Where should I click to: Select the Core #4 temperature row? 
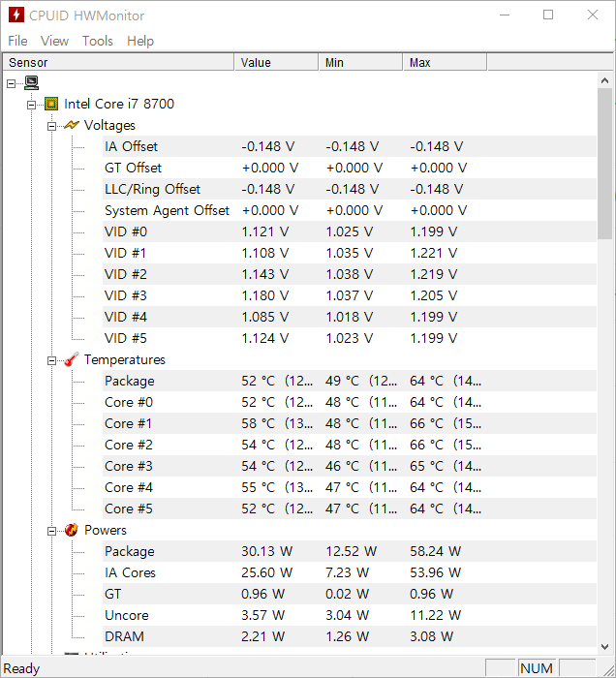click(350, 487)
